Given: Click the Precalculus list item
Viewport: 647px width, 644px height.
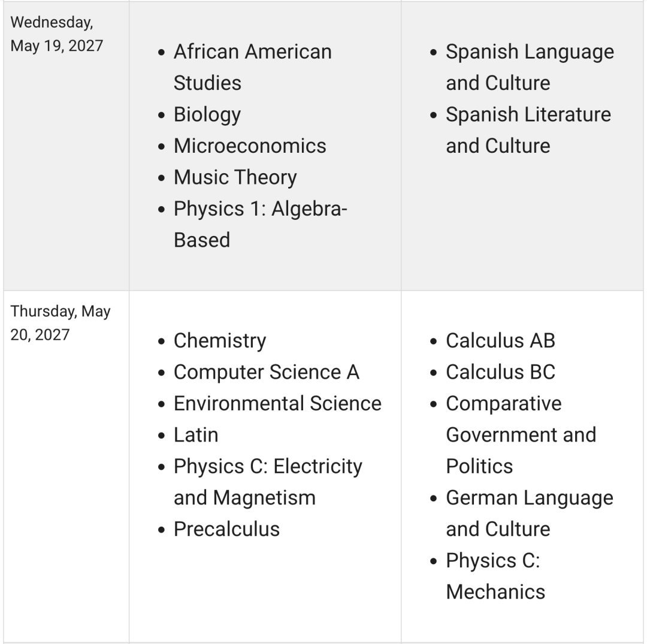Looking at the screenshot, I should pyautogui.click(x=226, y=530).
